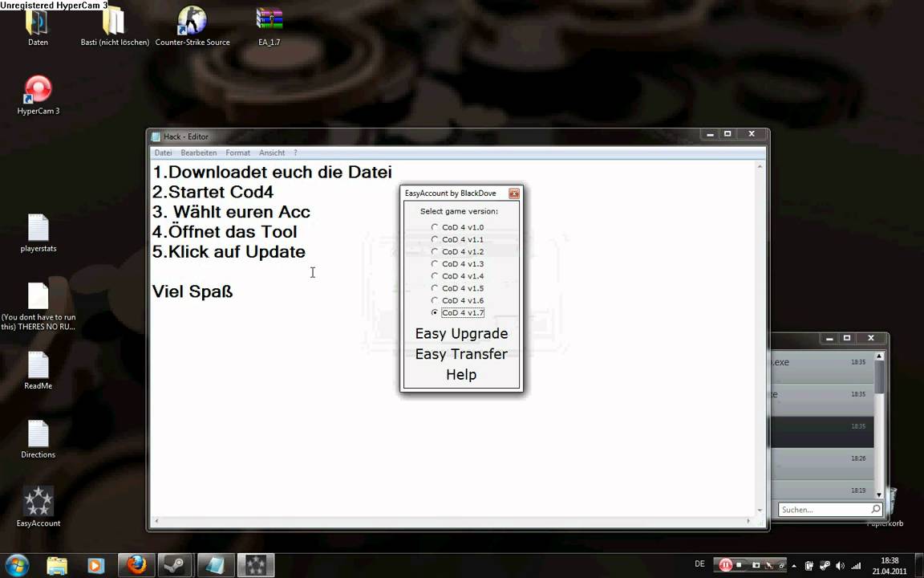The image size is (924, 578).
Task: Open the Basti (nicht löschen) folder
Action: (x=115, y=26)
